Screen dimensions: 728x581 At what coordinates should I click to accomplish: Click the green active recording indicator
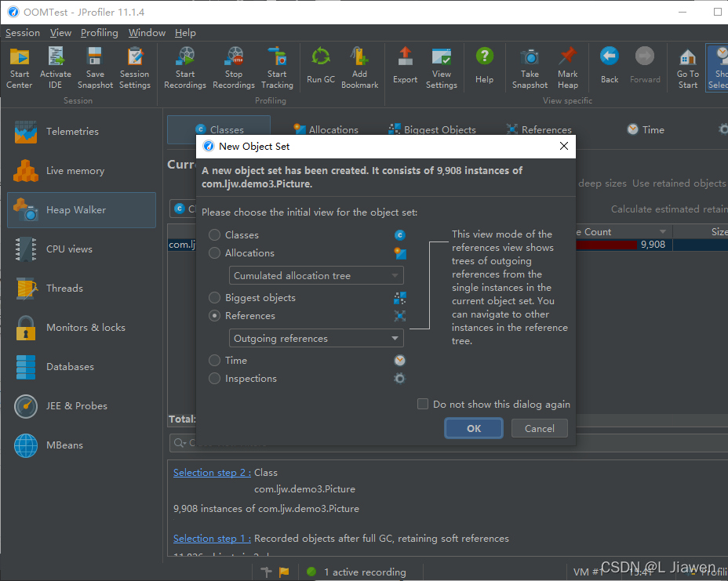(311, 572)
